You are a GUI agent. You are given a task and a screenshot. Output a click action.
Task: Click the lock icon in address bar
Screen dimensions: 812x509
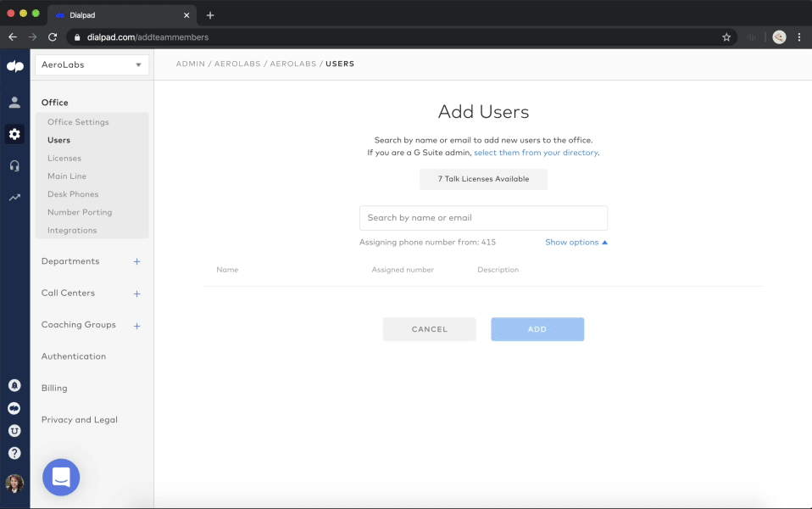[x=77, y=37]
